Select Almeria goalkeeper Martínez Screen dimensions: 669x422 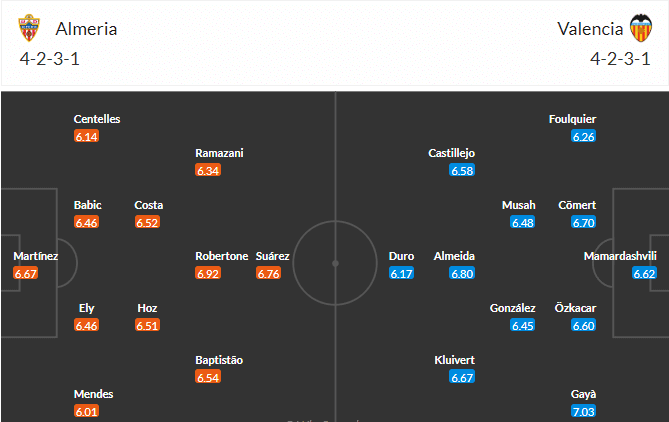click(35, 256)
